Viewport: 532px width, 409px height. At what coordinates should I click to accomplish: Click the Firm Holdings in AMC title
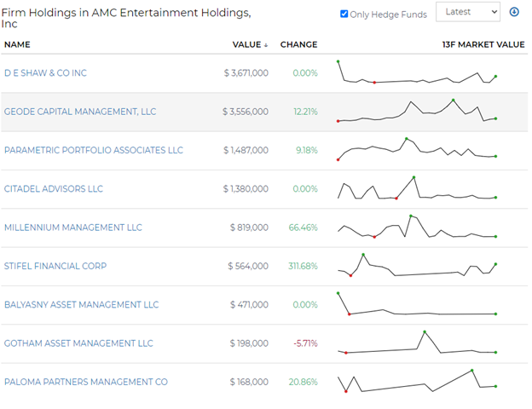click(126, 18)
